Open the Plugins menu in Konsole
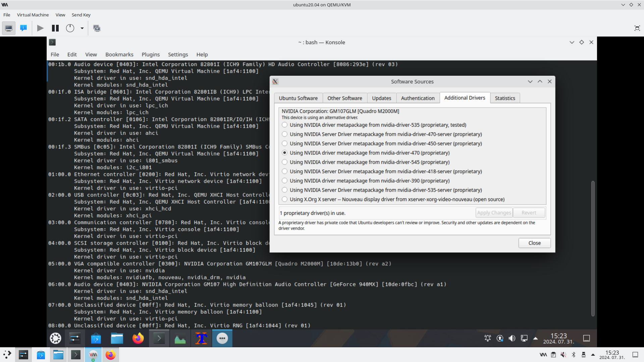The height and width of the screenshot is (362, 644). [x=151, y=54]
